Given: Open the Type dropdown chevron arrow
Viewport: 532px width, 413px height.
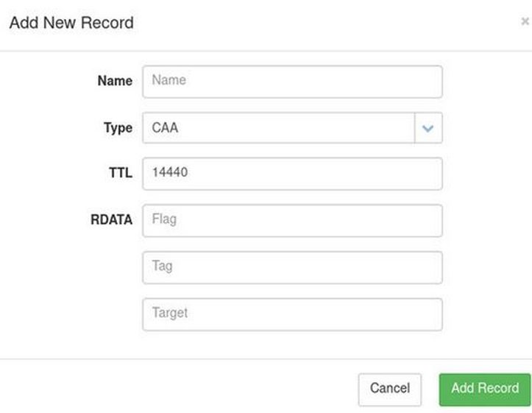Looking at the screenshot, I should pos(428,128).
